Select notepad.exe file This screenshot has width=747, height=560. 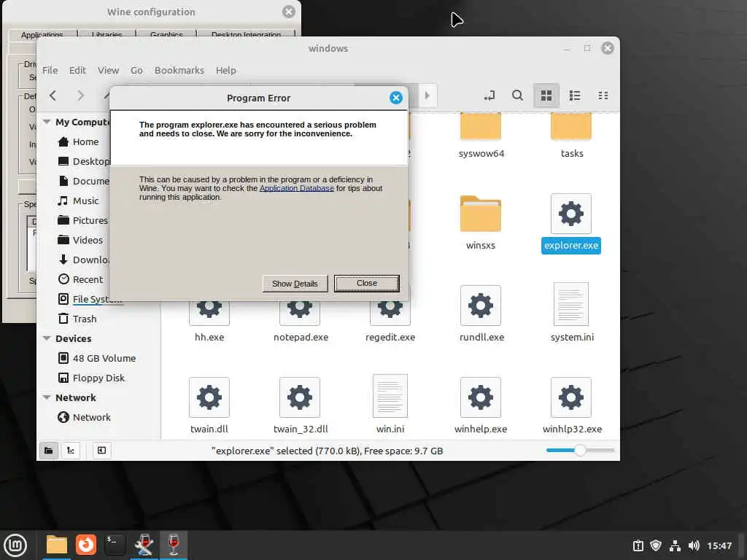pos(300,323)
